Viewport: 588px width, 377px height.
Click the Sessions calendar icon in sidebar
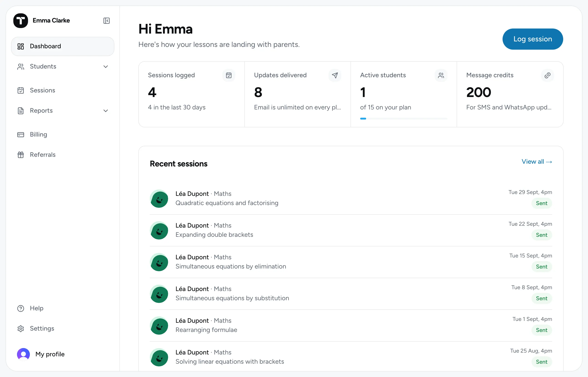[x=21, y=90]
